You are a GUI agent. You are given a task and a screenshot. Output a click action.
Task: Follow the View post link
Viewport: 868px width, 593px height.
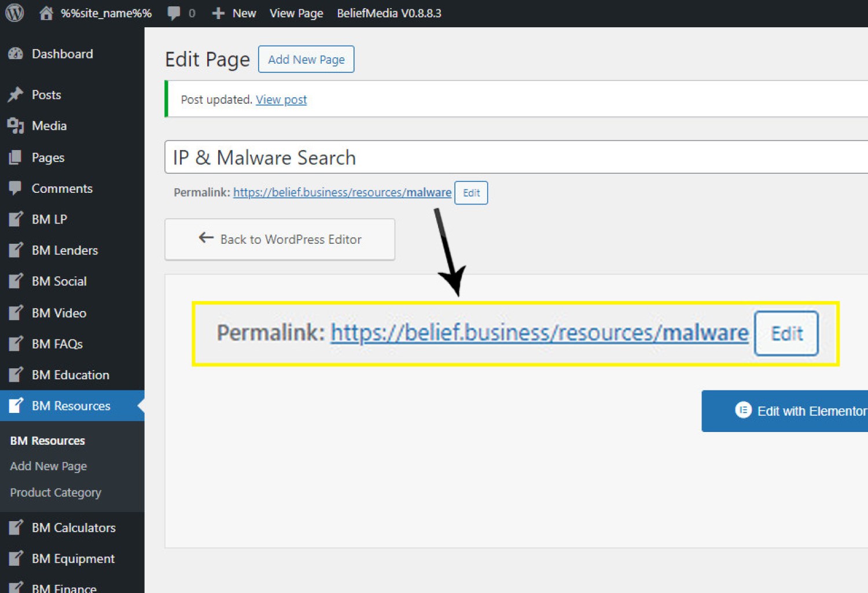tap(281, 100)
